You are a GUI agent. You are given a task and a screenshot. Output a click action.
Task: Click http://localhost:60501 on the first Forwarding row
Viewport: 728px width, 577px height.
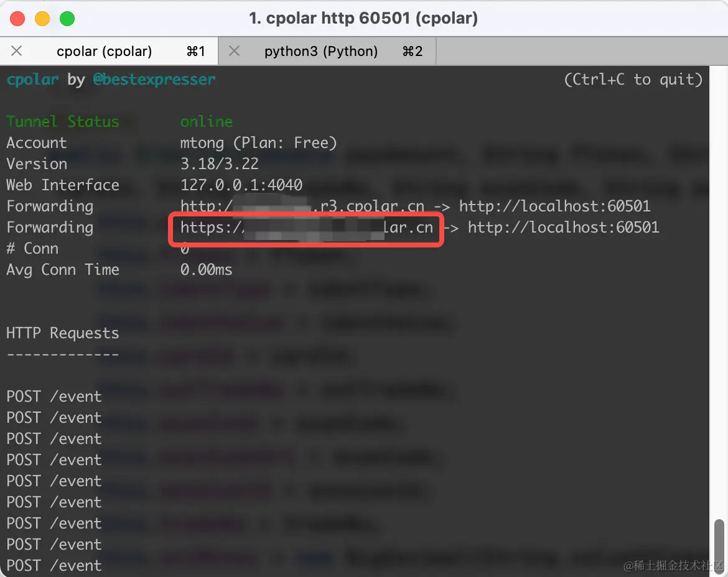[555, 206]
